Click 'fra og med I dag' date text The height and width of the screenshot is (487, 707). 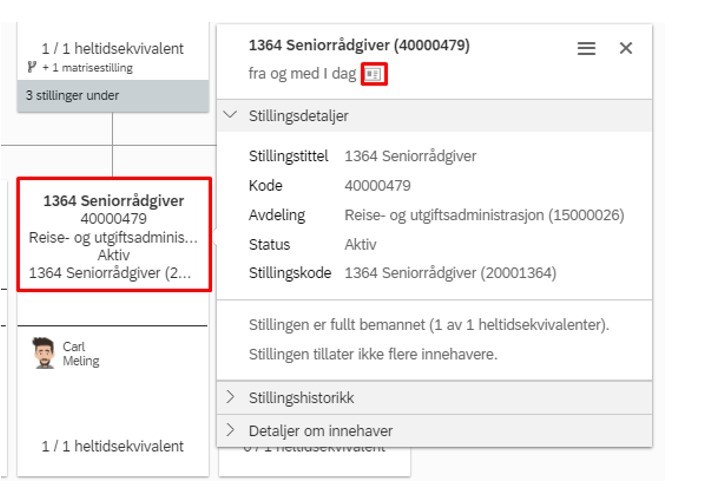(302, 73)
